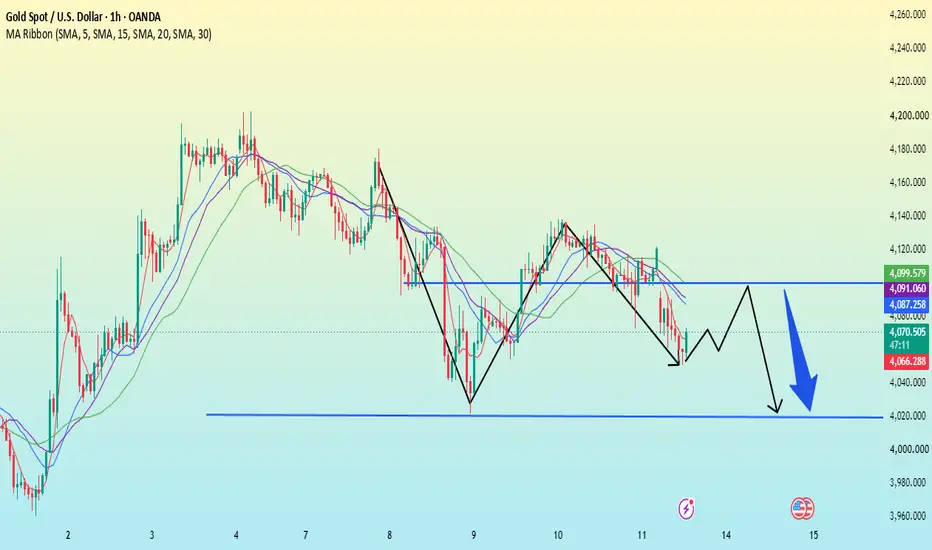Image resolution: width=932 pixels, height=550 pixels.
Task: Click the green 4,099.579 price label
Action: click(907, 274)
